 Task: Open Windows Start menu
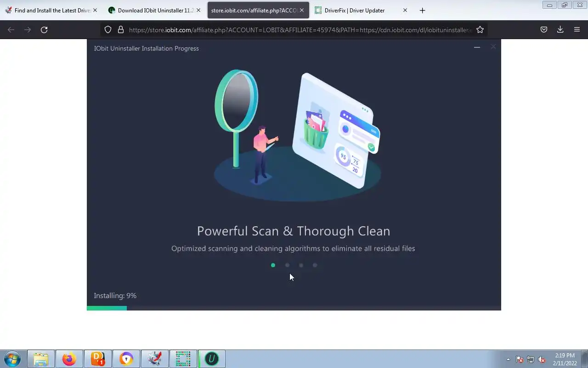12,359
